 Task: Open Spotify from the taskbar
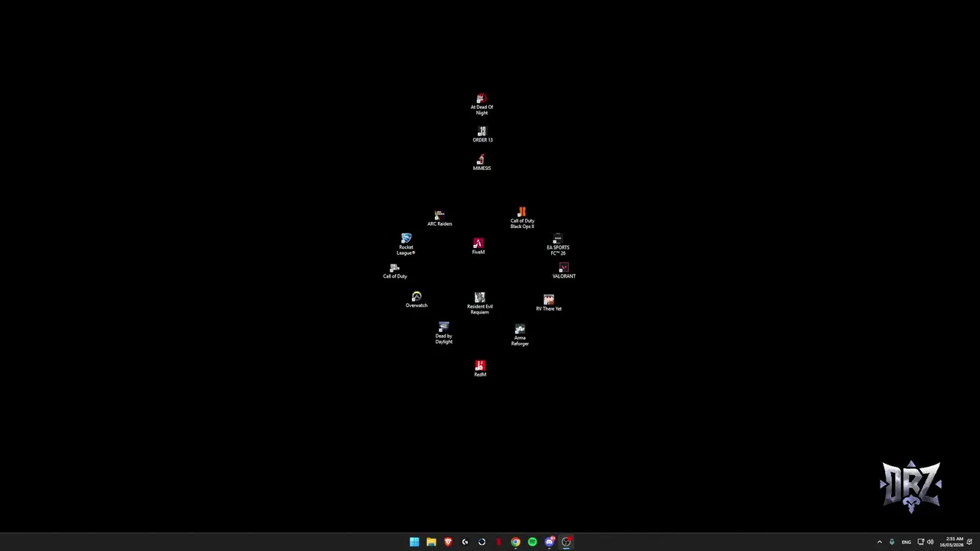(532, 542)
